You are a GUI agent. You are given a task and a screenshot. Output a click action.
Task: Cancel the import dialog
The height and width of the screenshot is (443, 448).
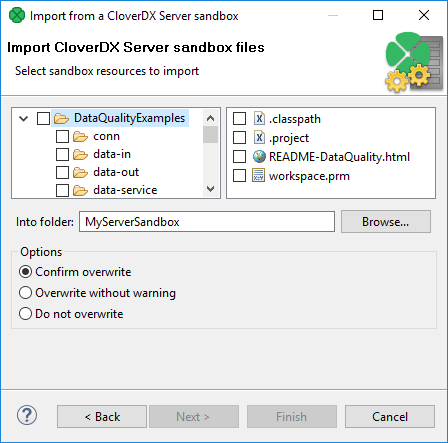tap(390, 417)
